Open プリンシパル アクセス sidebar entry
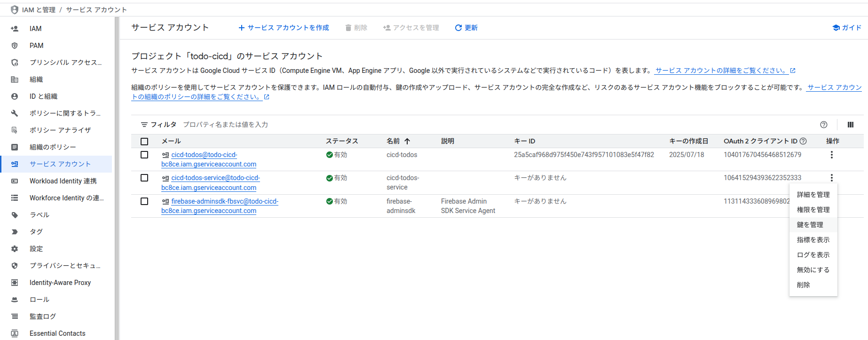Screen dimensions: 868x340 pos(56,63)
